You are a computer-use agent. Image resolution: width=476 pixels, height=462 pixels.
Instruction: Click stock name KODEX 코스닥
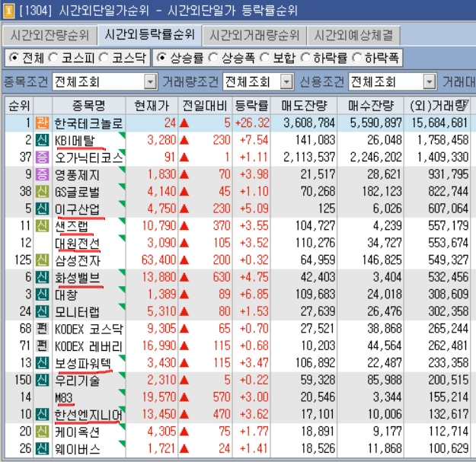pyautogui.click(x=89, y=329)
